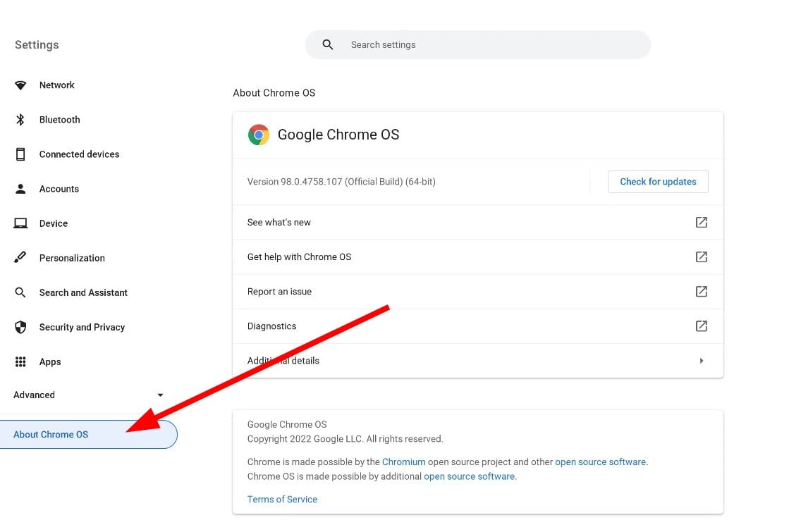Open external link icon for Diagnostics

(702, 326)
